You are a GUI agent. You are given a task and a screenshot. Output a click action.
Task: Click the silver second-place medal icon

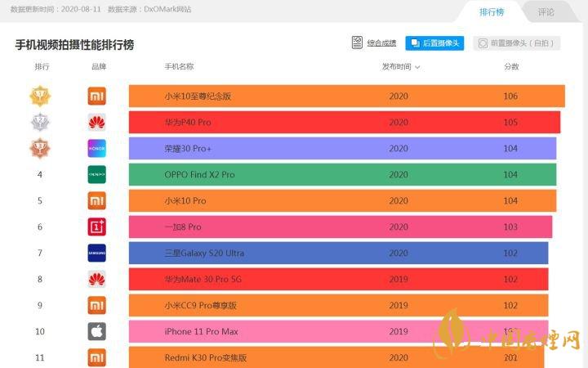[x=40, y=123]
